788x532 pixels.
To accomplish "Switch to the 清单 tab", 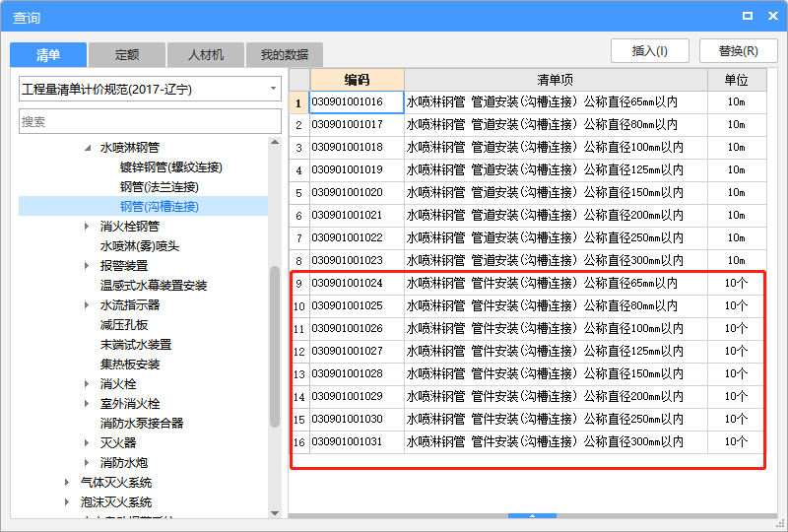I will 48,54.
